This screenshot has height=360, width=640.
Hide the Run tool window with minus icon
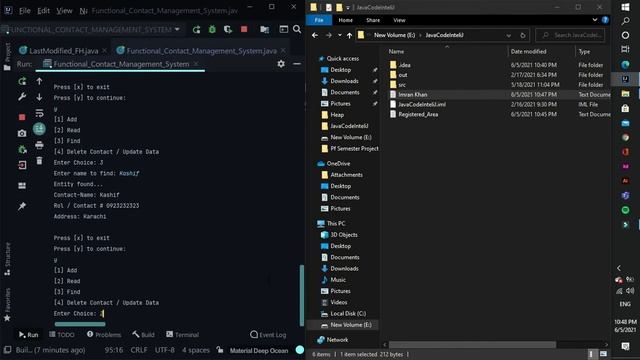297,64
